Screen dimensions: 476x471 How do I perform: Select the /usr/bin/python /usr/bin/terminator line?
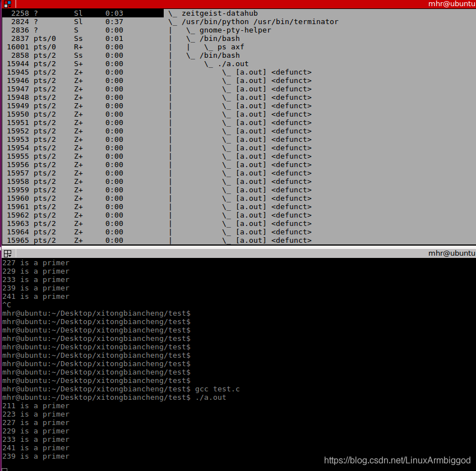point(260,22)
